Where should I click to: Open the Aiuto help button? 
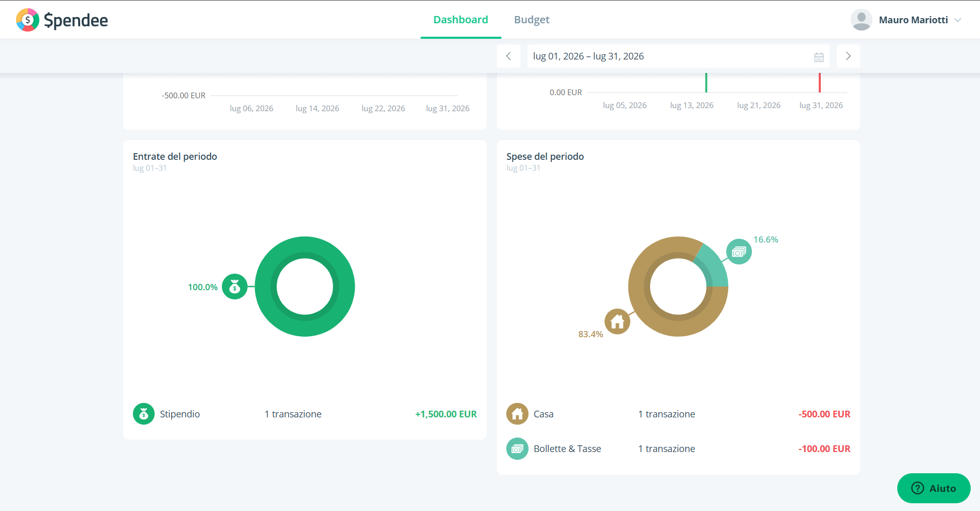(933, 488)
